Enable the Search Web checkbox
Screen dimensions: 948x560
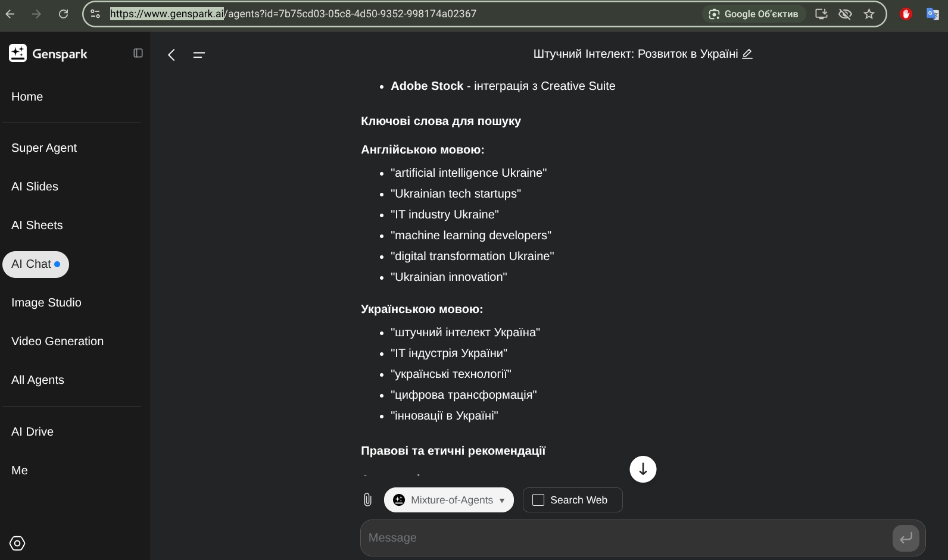538,500
